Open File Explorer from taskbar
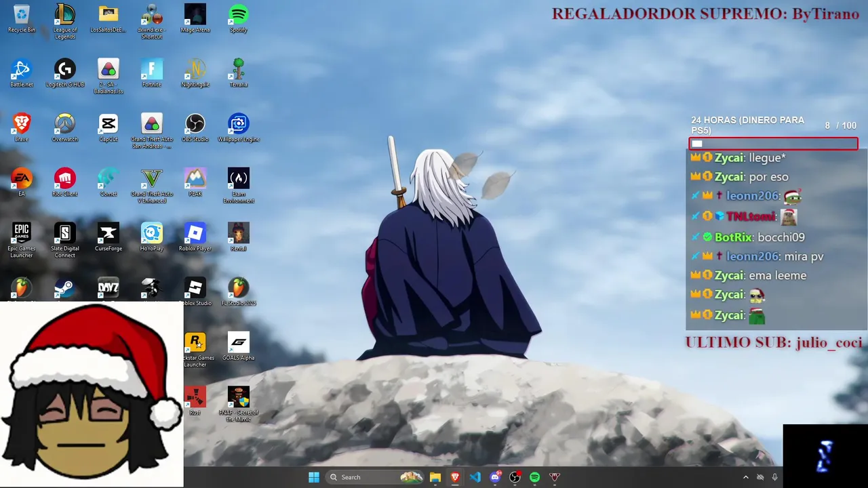The height and width of the screenshot is (488, 868). pos(435,477)
